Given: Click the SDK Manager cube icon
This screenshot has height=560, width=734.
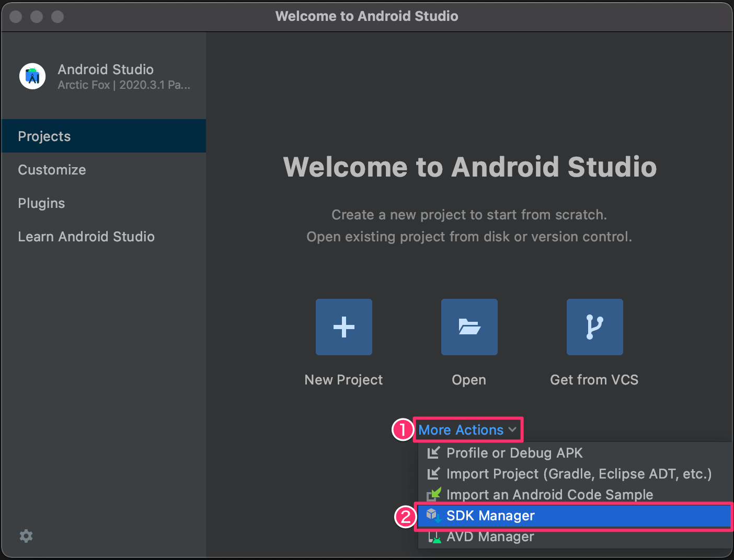Looking at the screenshot, I should pos(433,516).
